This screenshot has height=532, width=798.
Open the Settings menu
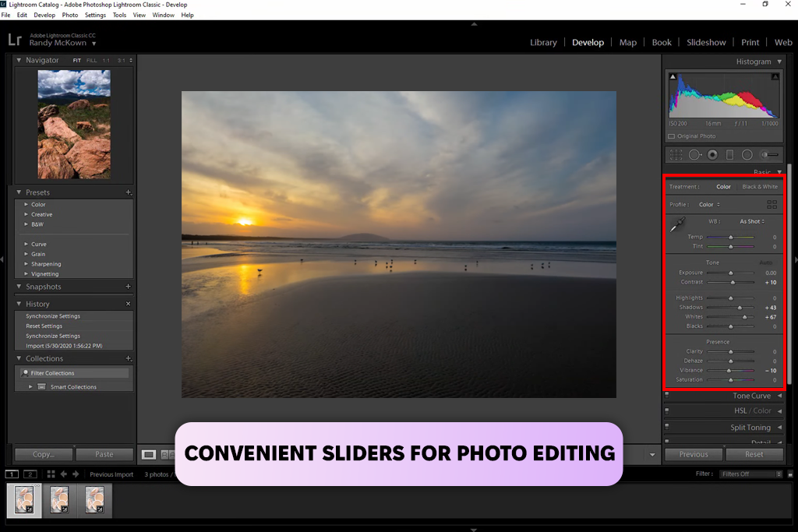(x=95, y=16)
